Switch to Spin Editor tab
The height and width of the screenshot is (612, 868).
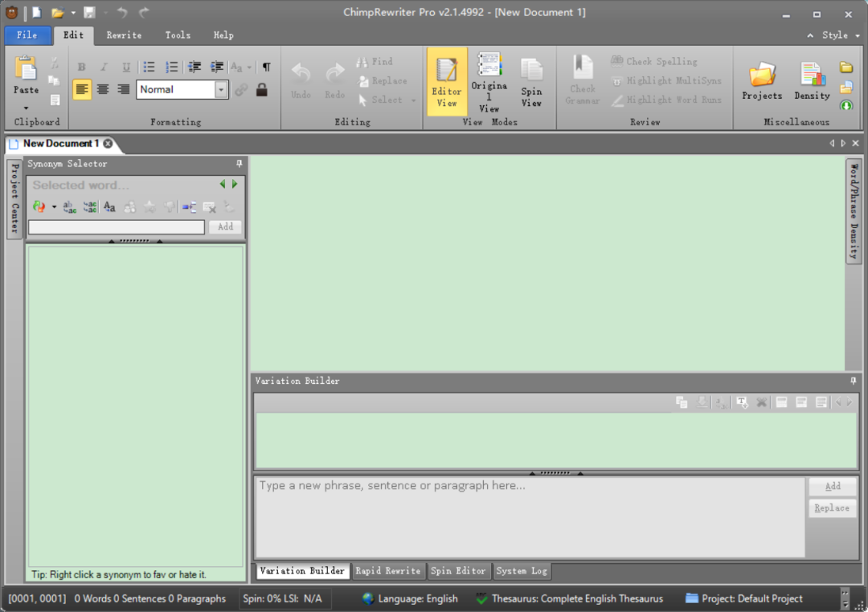(458, 571)
